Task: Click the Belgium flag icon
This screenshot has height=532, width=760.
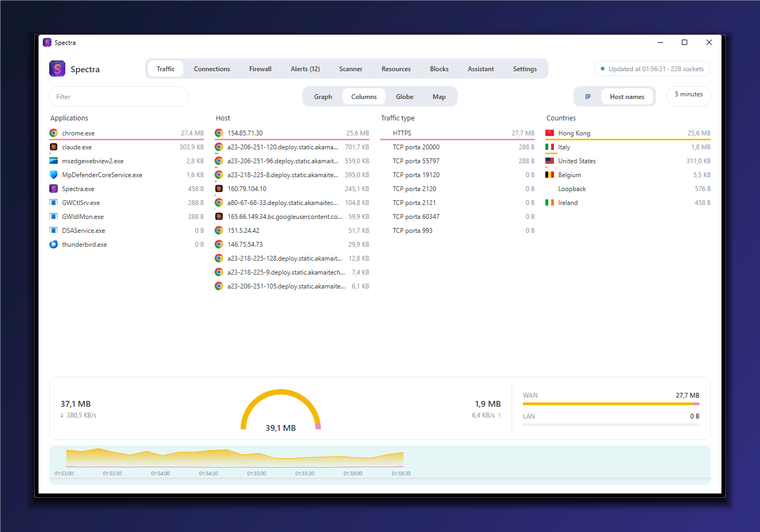Action: pyautogui.click(x=550, y=175)
